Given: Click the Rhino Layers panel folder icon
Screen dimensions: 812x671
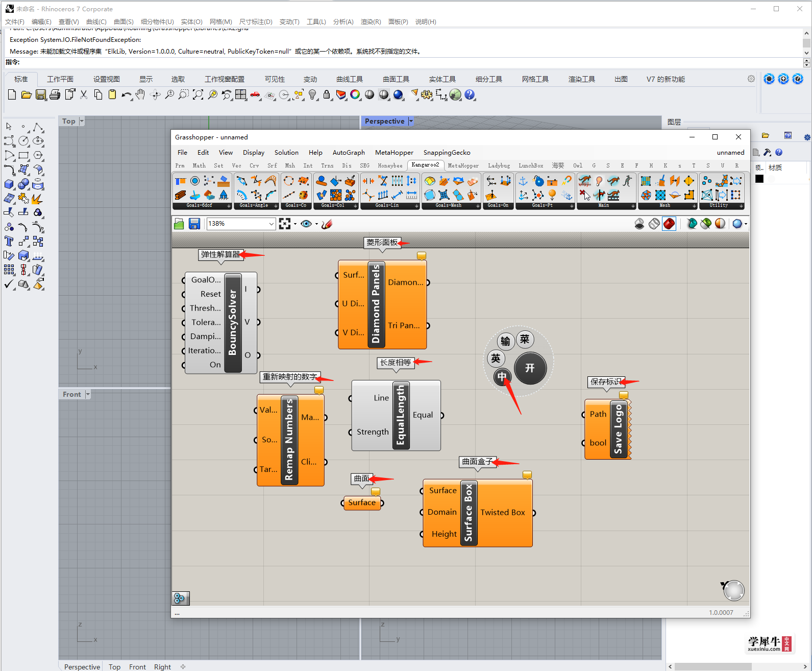Looking at the screenshot, I should tap(766, 135).
